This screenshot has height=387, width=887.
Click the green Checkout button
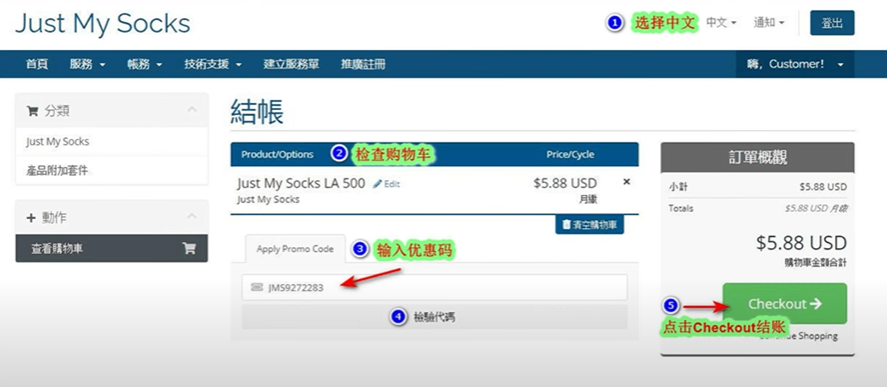[785, 304]
